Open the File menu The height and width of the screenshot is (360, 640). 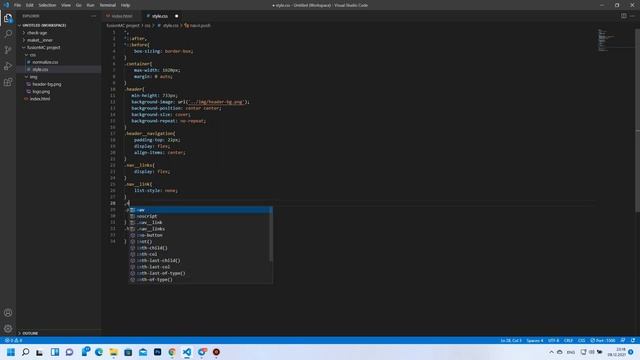coord(17,5)
